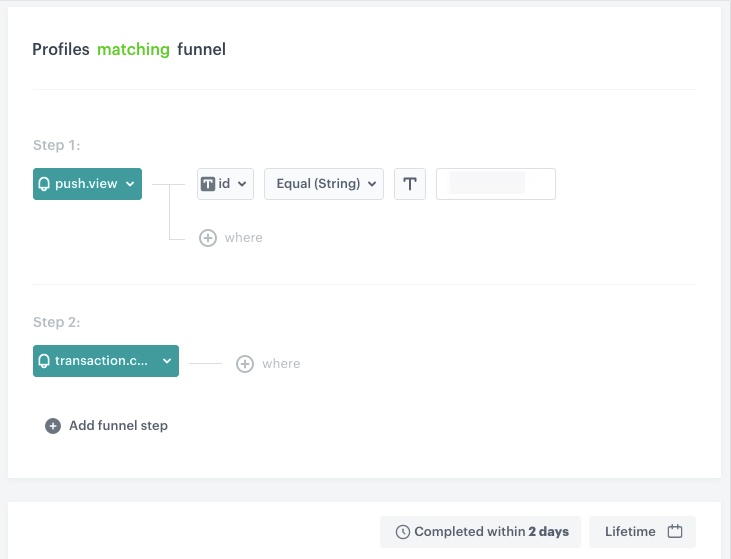The image size is (731, 559).
Task: Select the Lifetime date range label
Action: tap(630, 532)
